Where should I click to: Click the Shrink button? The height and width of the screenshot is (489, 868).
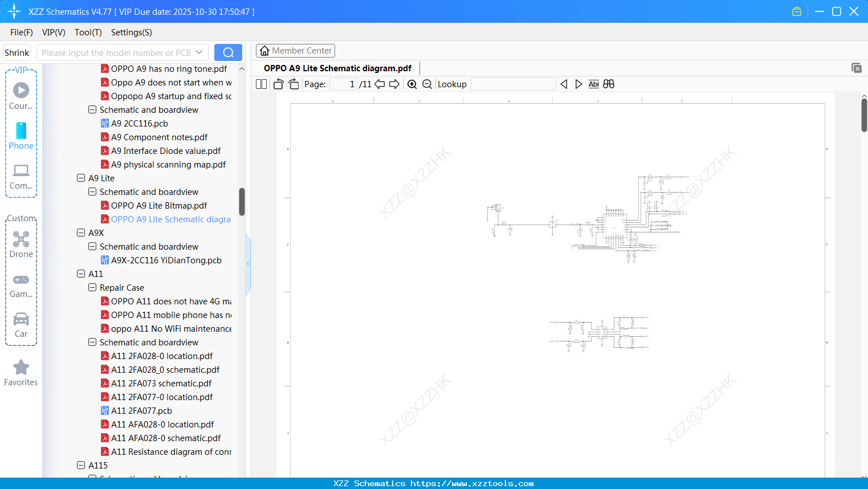pos(17,52)
